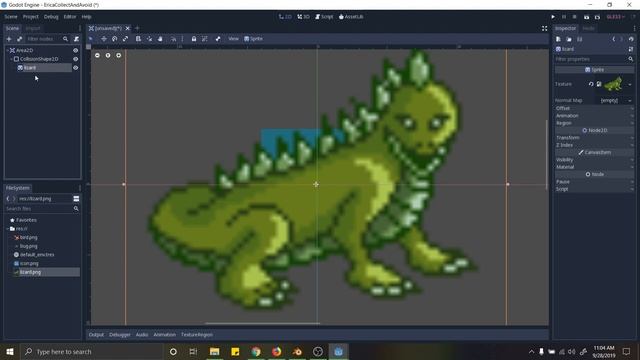Click the Stop scene button
Viewport: 640px width, 360px height.
575,17
